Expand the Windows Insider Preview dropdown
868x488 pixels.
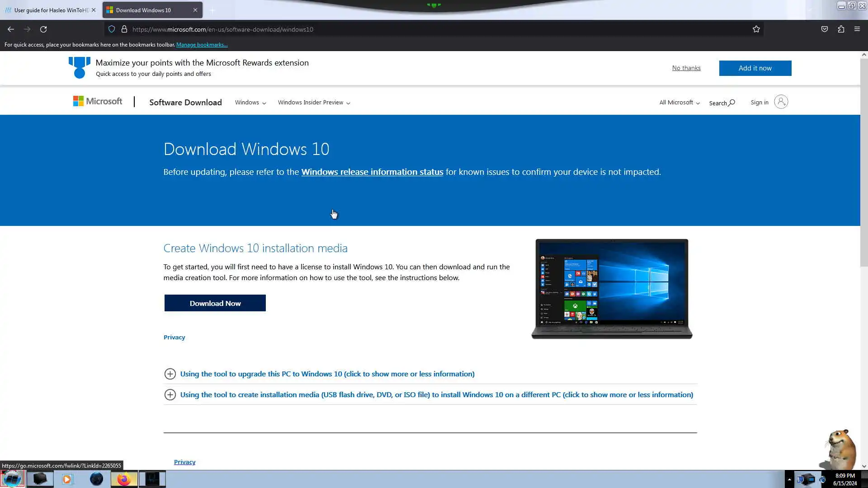tap(314, 103)
